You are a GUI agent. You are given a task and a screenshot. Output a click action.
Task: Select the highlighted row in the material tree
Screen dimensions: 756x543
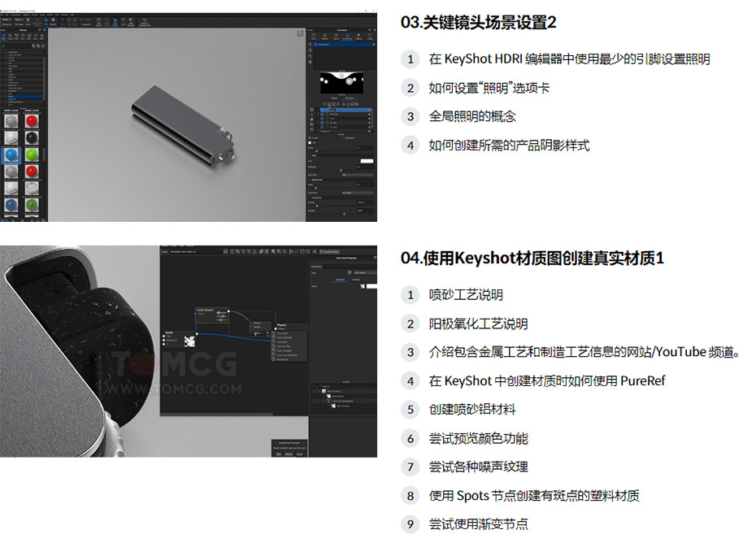point(24,97)
